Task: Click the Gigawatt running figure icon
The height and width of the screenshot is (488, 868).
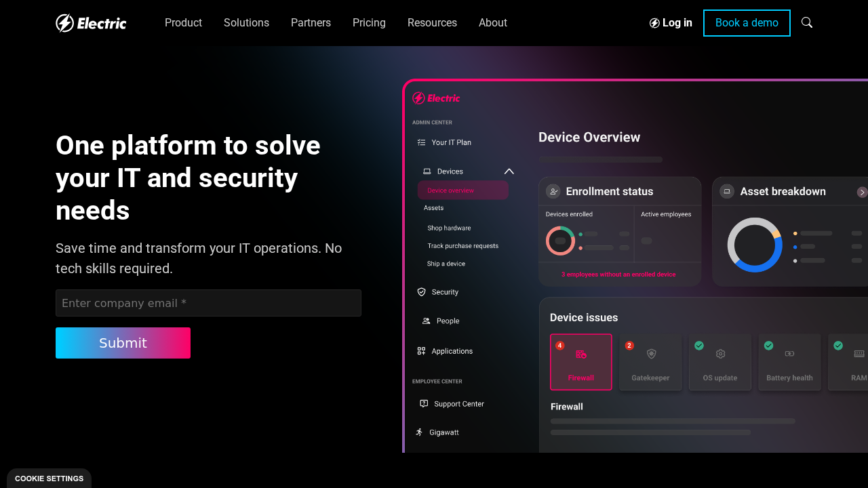Action: point(419,432)
